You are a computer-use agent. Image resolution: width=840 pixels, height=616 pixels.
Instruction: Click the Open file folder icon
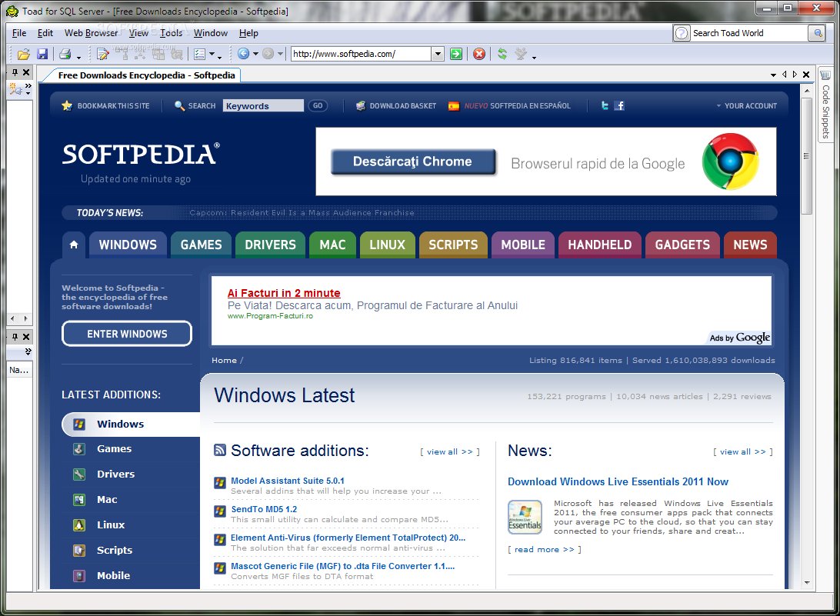point(23,54)
